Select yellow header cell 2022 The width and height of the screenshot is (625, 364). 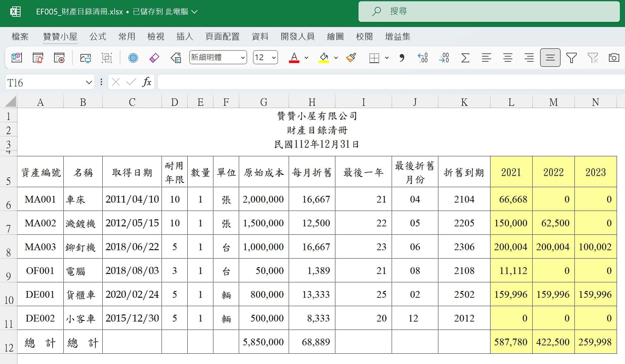[554, 172]
